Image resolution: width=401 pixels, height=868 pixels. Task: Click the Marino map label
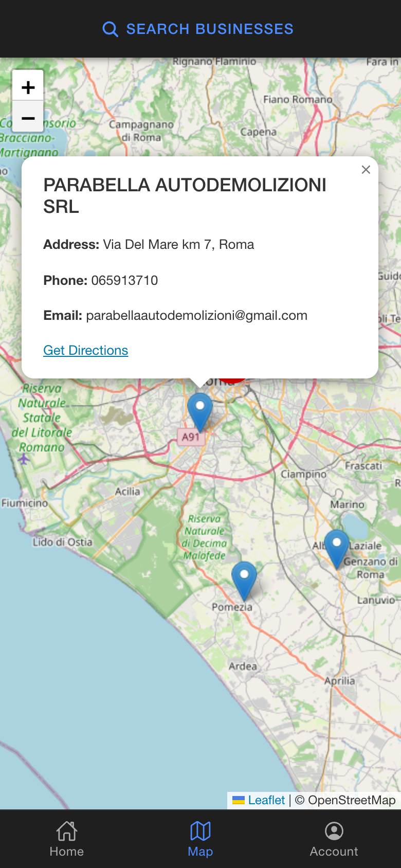click(348, 504)
